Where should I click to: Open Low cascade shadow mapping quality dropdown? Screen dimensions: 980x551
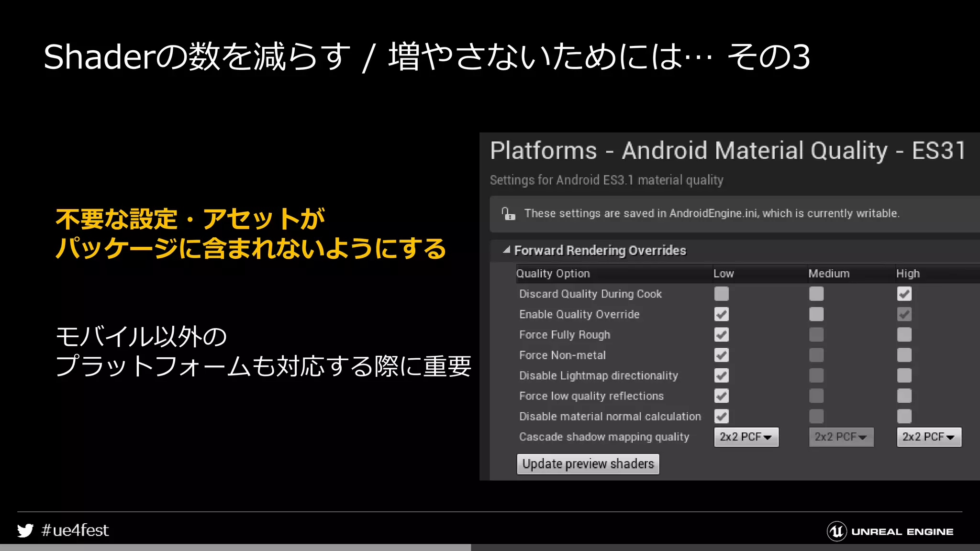coord(746,437)
